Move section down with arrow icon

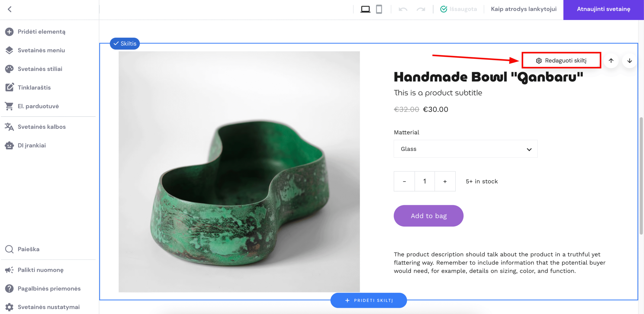pos(629,61)
